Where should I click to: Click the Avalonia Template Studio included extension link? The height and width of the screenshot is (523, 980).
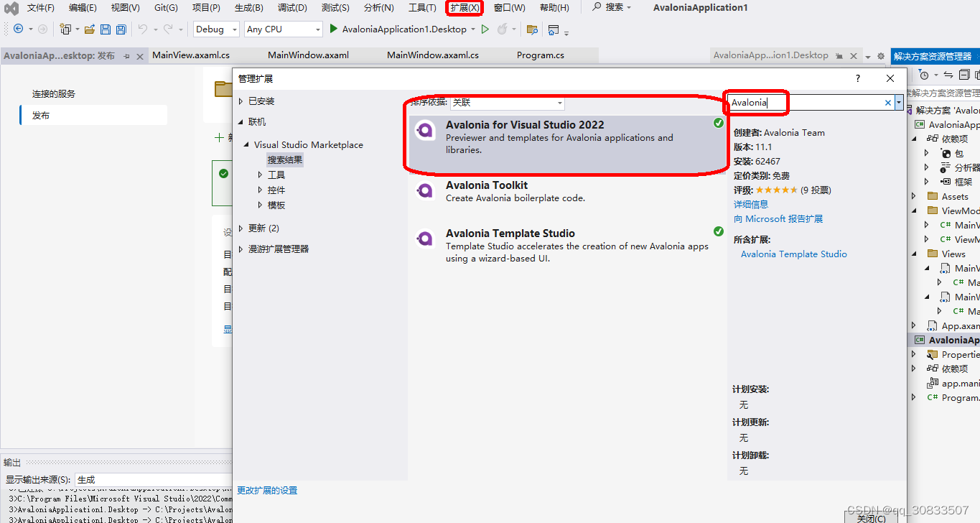(x=793, y=254)
